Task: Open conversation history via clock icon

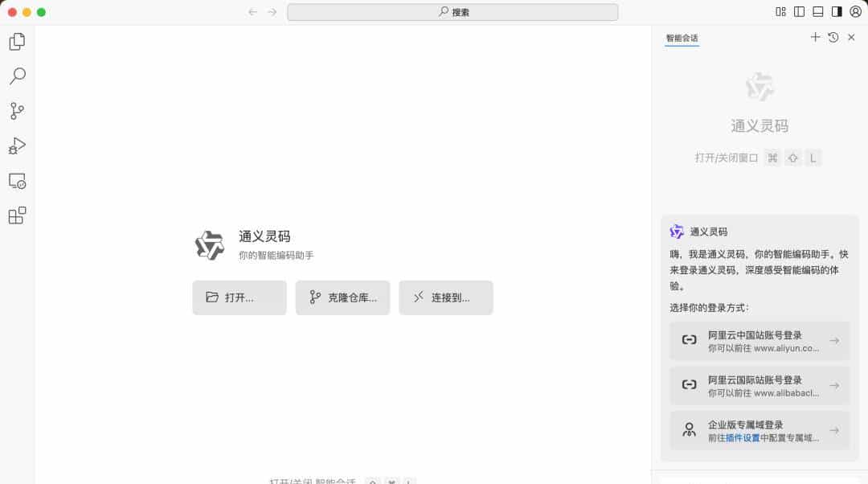Action: tap(833, 37)
